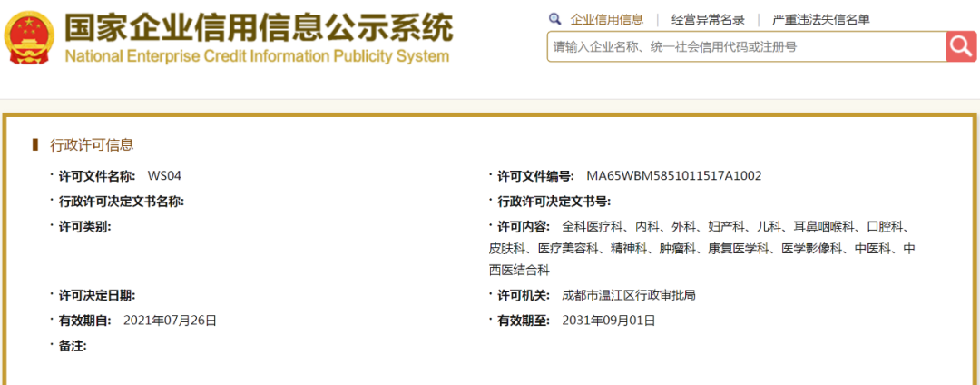Select the start date 2021年07月26日

pyautogui.click(x=170, y=321)
